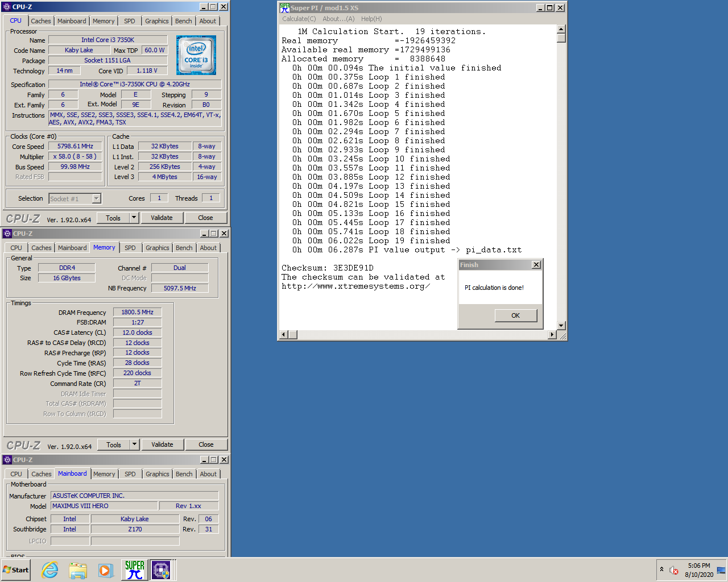Screen dimensions: 728x582
Task: Click the NB Frequency value 5097.5 MHz
Action: click(180, 288)
